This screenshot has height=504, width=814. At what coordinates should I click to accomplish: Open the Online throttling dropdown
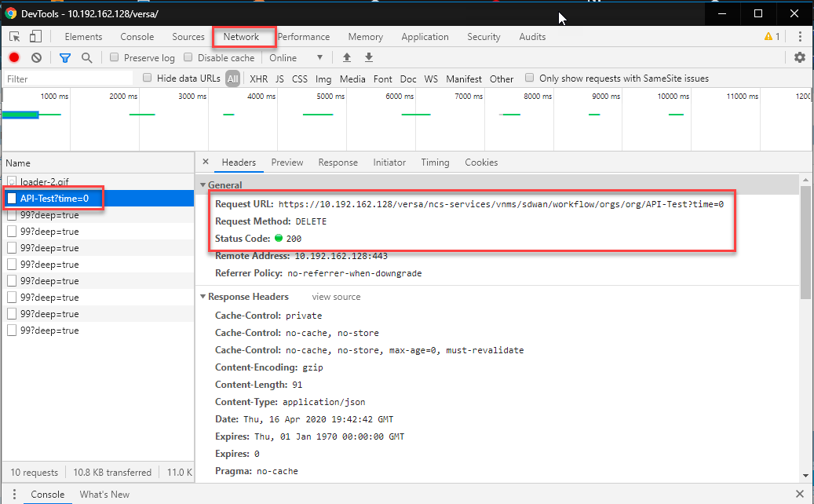tap(297, 57)
